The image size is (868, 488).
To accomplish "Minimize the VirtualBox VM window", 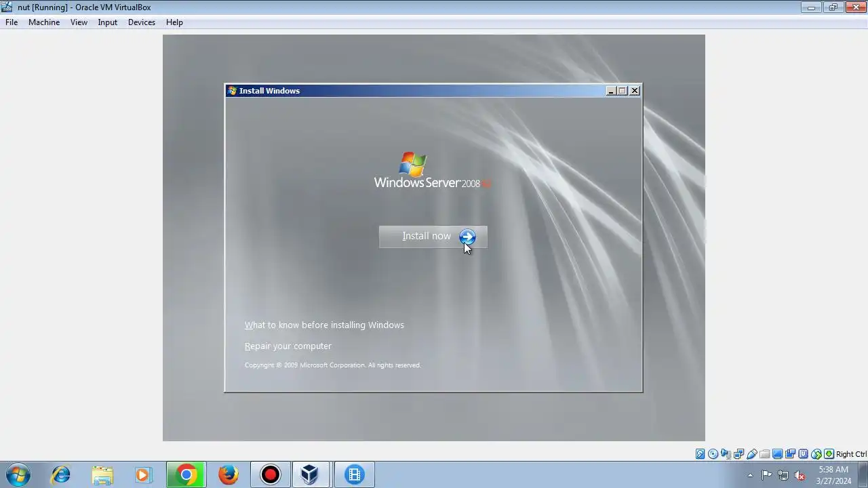I will pos(811,7).
